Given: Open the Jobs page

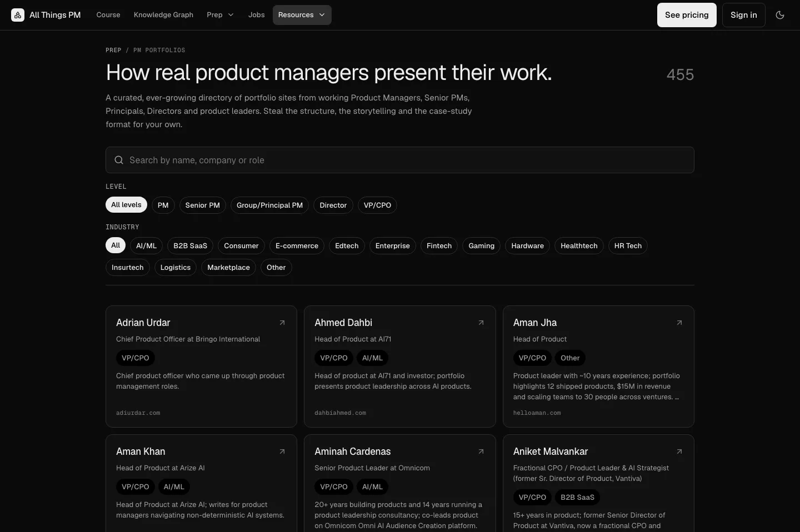Looking at the screenshot, I should (257, 15).
